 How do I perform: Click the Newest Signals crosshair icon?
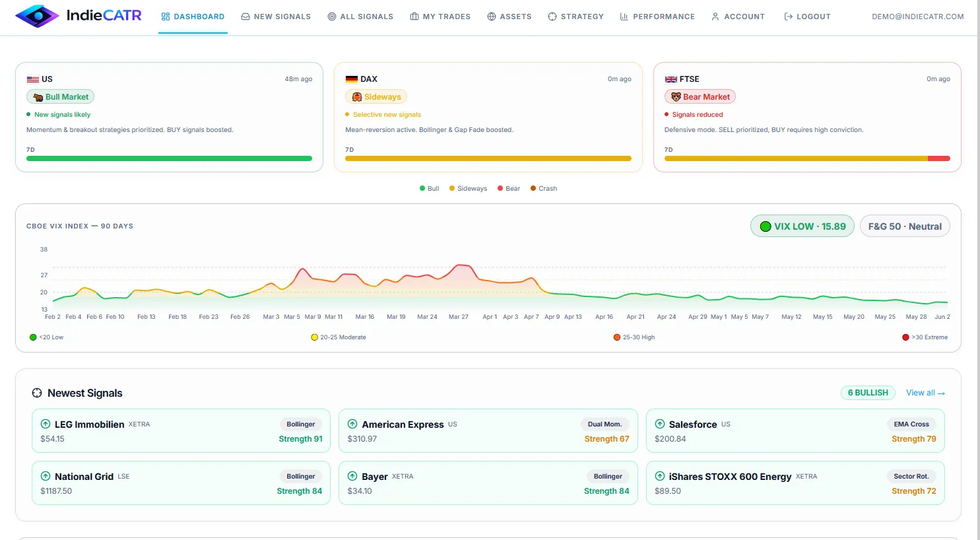(37, 393)
